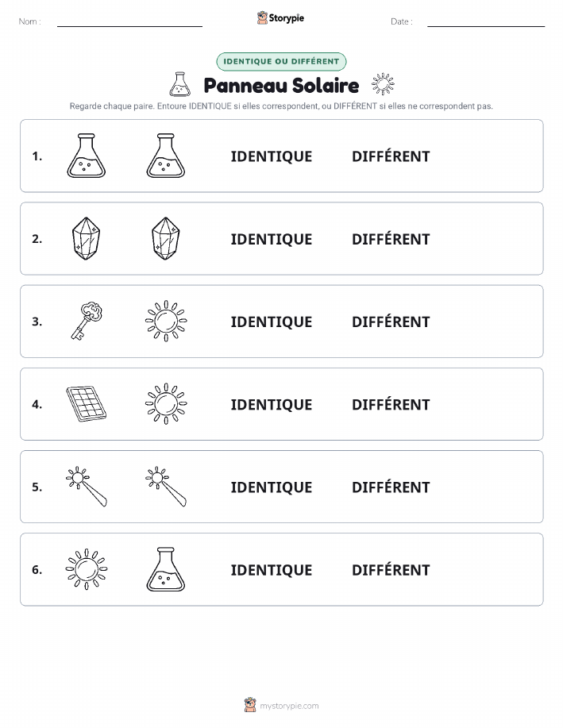
Task: Open the mystorypie.com footer link
Action: point(281,705)
